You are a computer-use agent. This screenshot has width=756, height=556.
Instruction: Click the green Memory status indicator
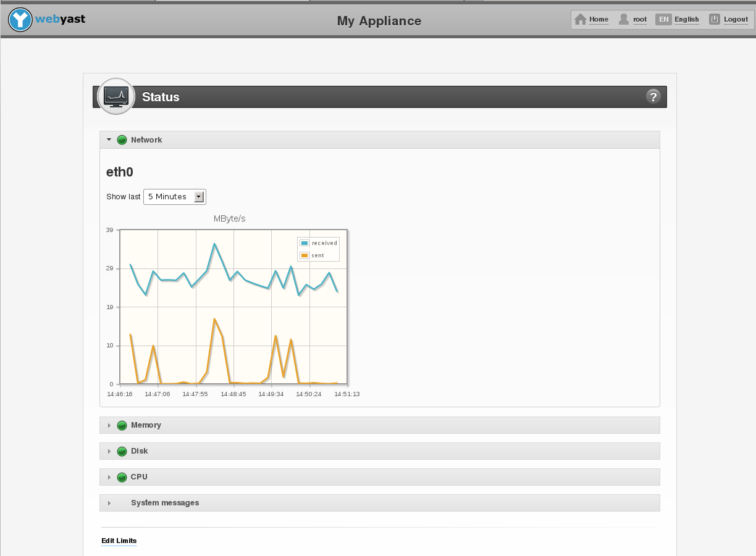122,425
